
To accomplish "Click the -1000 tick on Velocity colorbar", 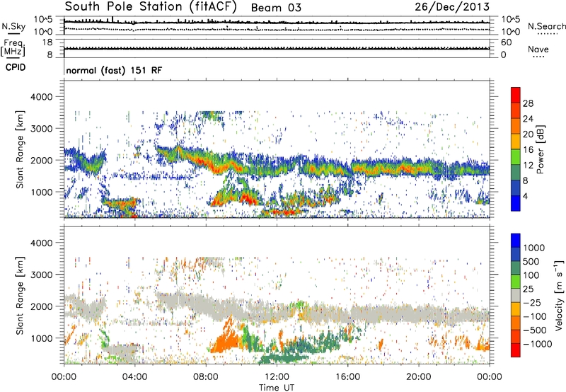I will click(537, 344).
